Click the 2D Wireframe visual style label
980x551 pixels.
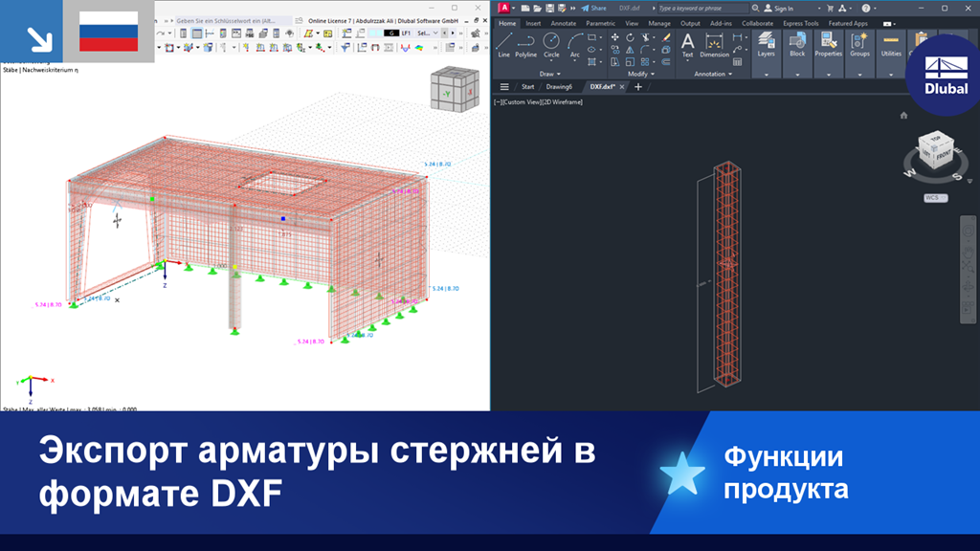(563, 101)
